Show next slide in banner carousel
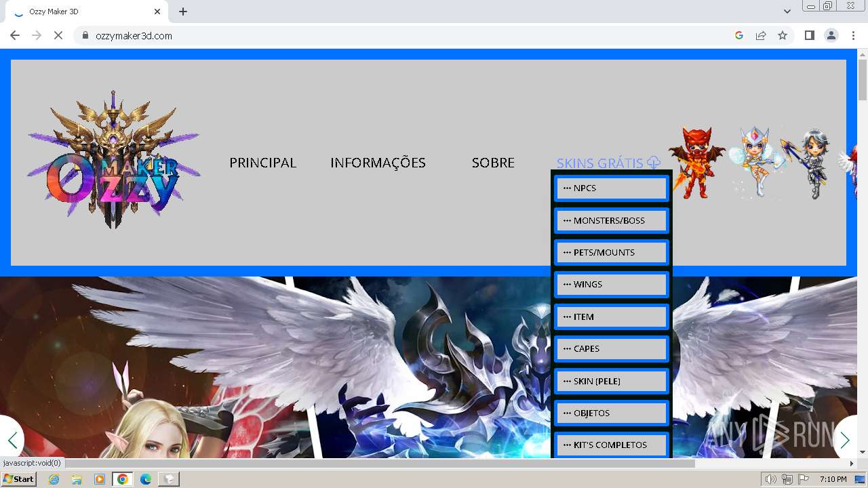 [845, 440]
